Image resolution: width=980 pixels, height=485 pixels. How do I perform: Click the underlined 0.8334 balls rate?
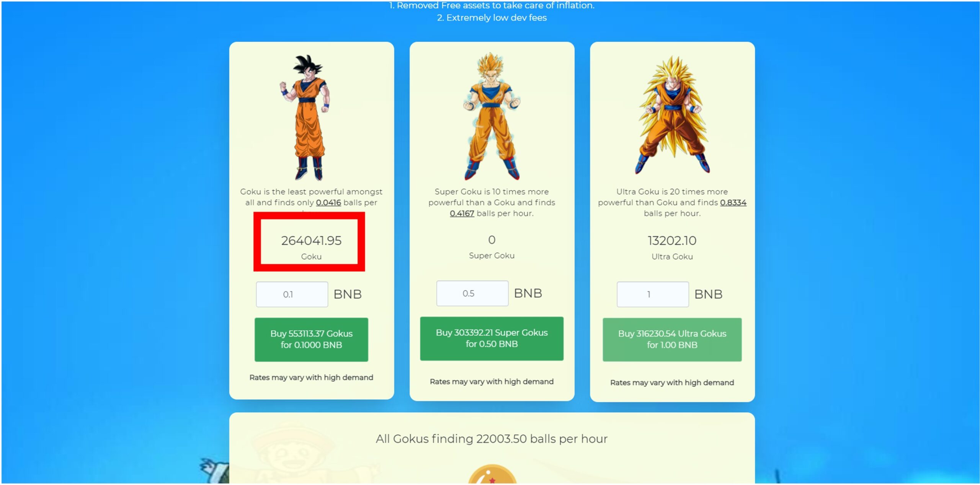pyautogui.click(x=733, y=202)
